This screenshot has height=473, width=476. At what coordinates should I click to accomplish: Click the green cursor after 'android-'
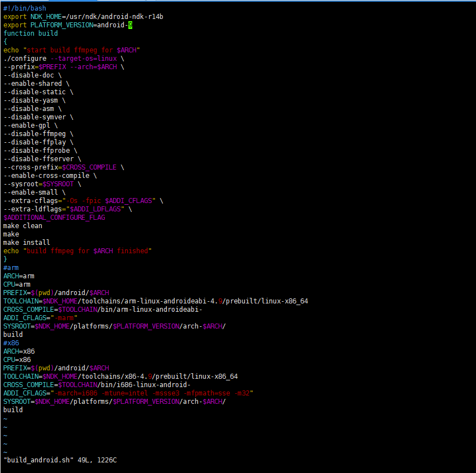pos(130,25)
